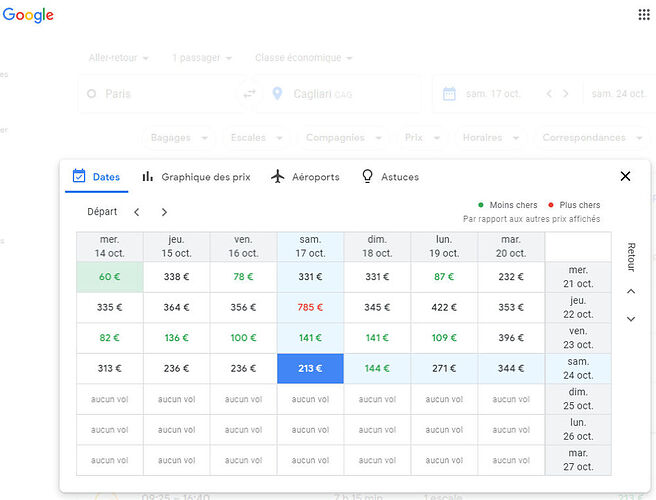The height and width of the screenshot is (500, 656).
Task: Select the highlighted 213 € fare cell
Action: pyautogui.click(x=310, y=369)
